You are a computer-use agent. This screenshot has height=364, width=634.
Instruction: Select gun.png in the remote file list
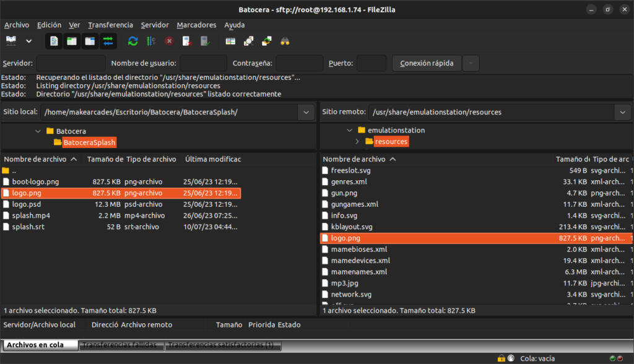pos(476,193)
